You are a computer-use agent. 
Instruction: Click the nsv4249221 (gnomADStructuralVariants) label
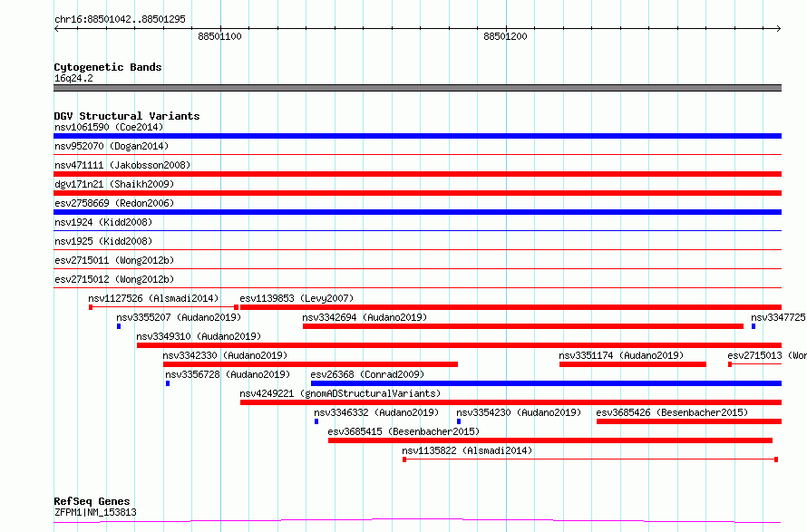click(340, 393)
